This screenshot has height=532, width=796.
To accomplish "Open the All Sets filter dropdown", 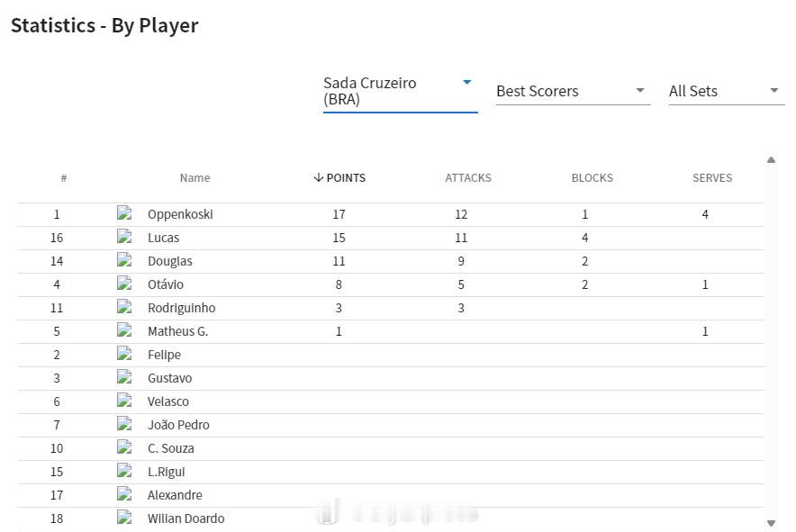I will coord(725,91).
